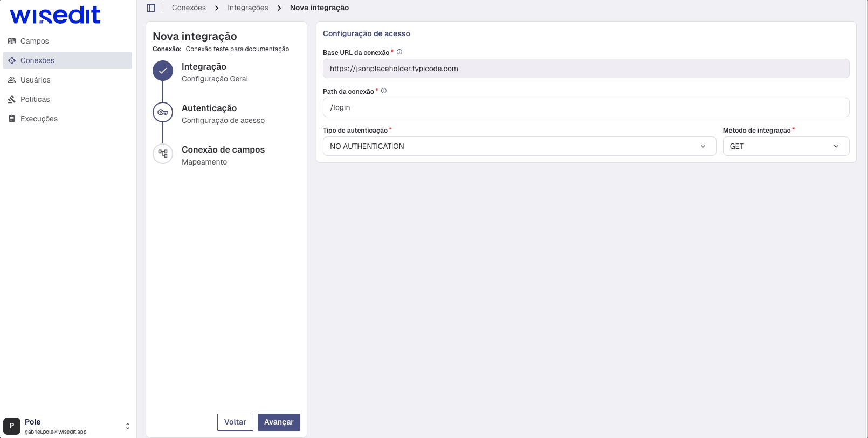Viewport: 868px width, 438px height.
Task: Open the Tipo de autenticação dropdown
Action: pos(519,146)
